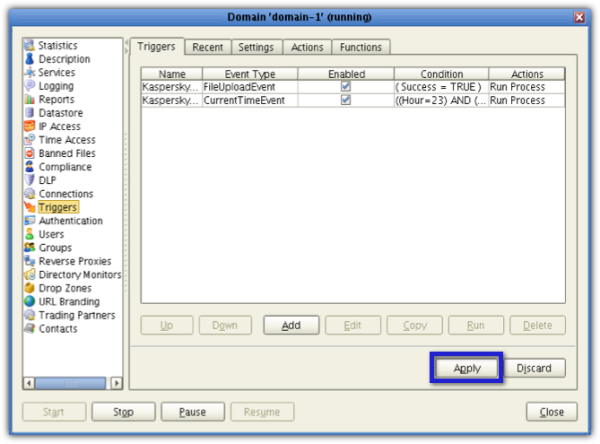
Task: Open the Functions tab
Action: pos(360,47)
